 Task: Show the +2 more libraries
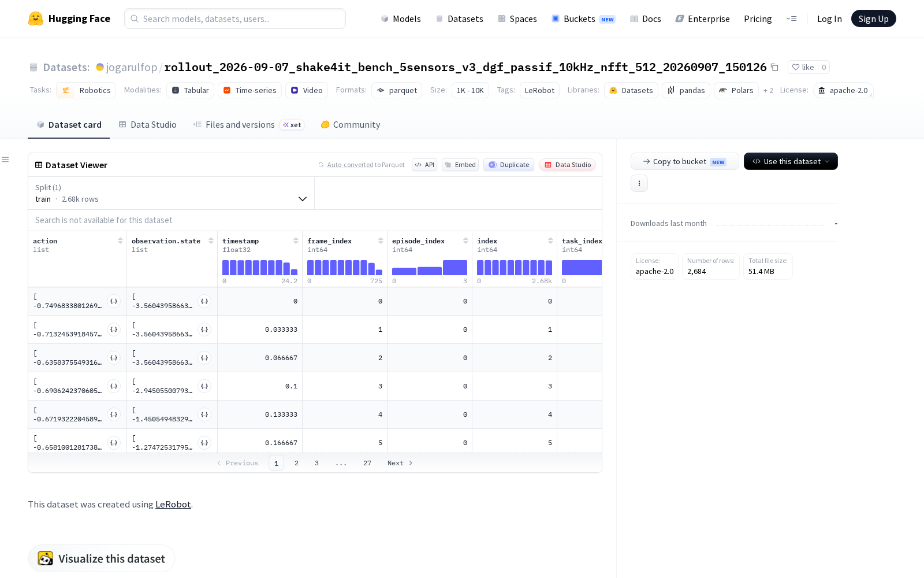768,91
